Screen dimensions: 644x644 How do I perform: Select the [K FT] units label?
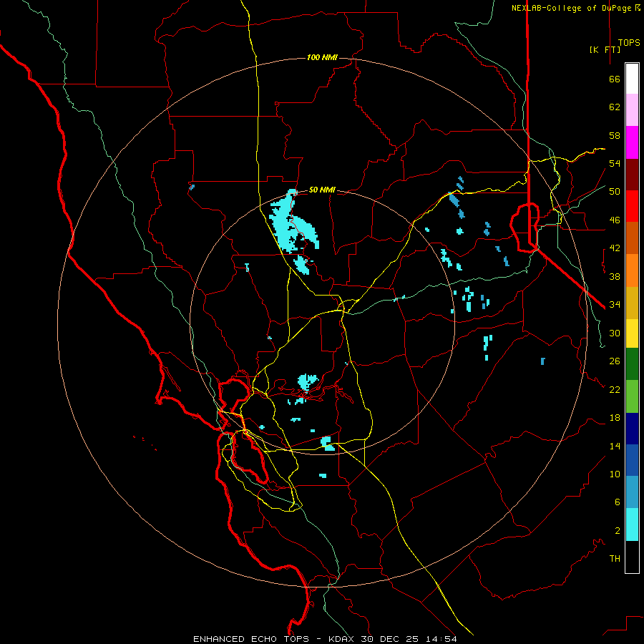coord(605,49)
